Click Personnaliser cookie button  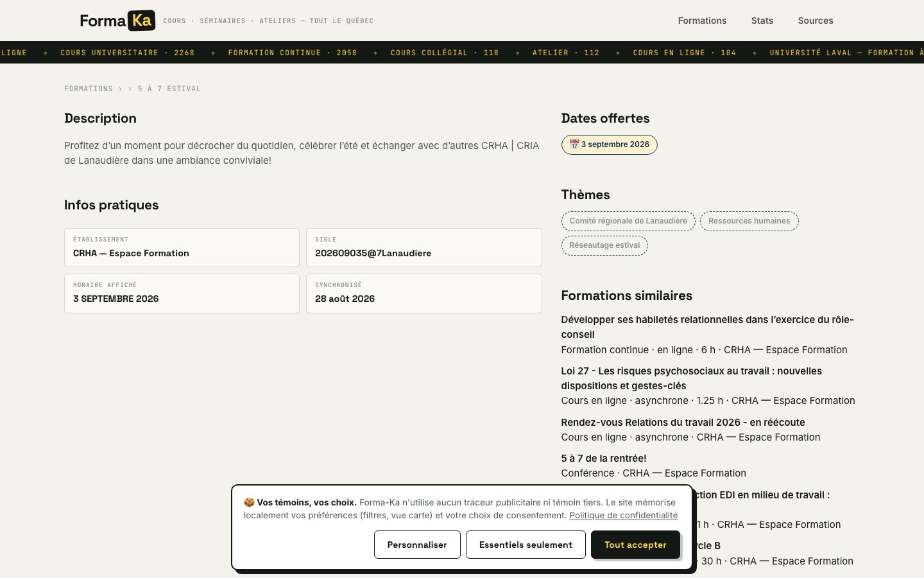(417, 545)
